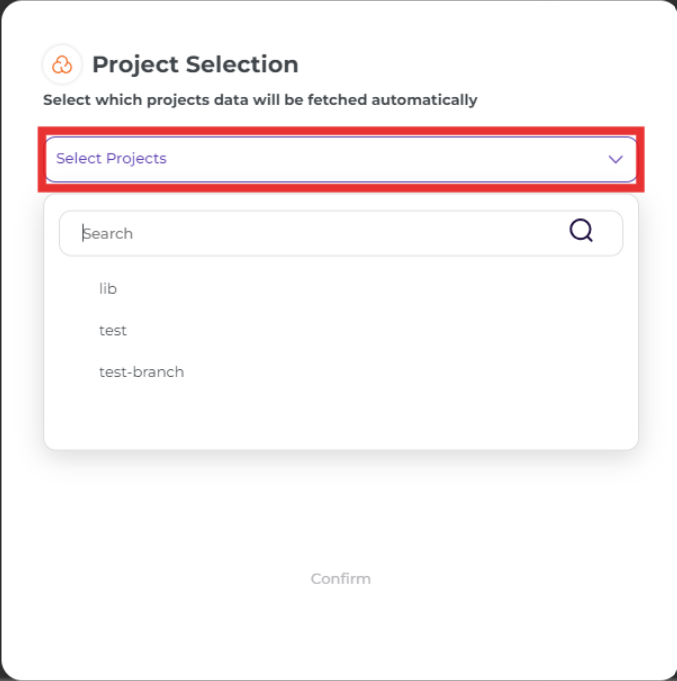Pick the test-branch project entry
This screenshot has height=681, width=677.
tap(142, 372)
